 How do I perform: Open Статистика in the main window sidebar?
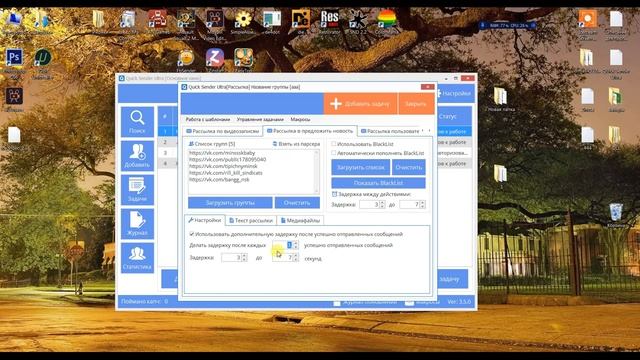137,258
